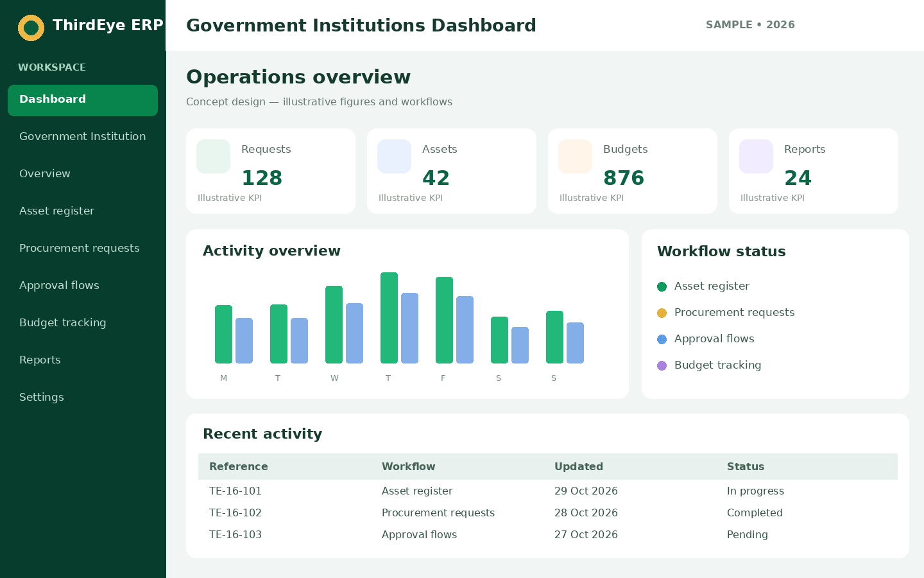Open reference TE-16-101

(235, 491)
